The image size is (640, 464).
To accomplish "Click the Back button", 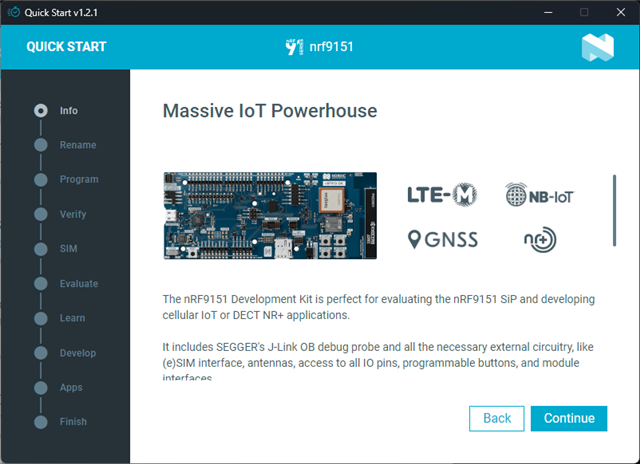I will point(497,418).
